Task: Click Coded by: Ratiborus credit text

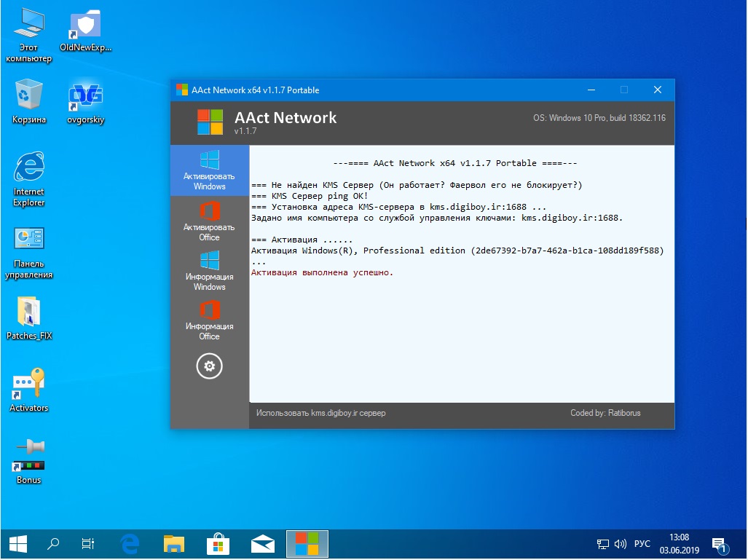Action: click(x=606, y=413)
